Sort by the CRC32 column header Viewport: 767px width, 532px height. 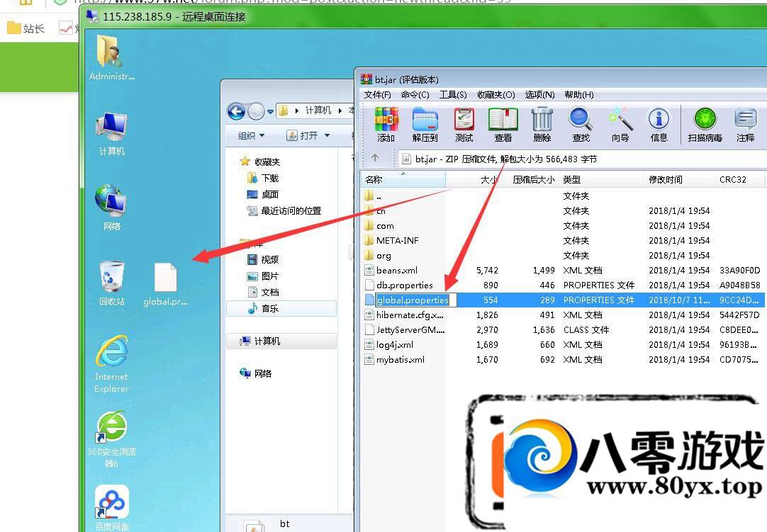pos(739,179)
